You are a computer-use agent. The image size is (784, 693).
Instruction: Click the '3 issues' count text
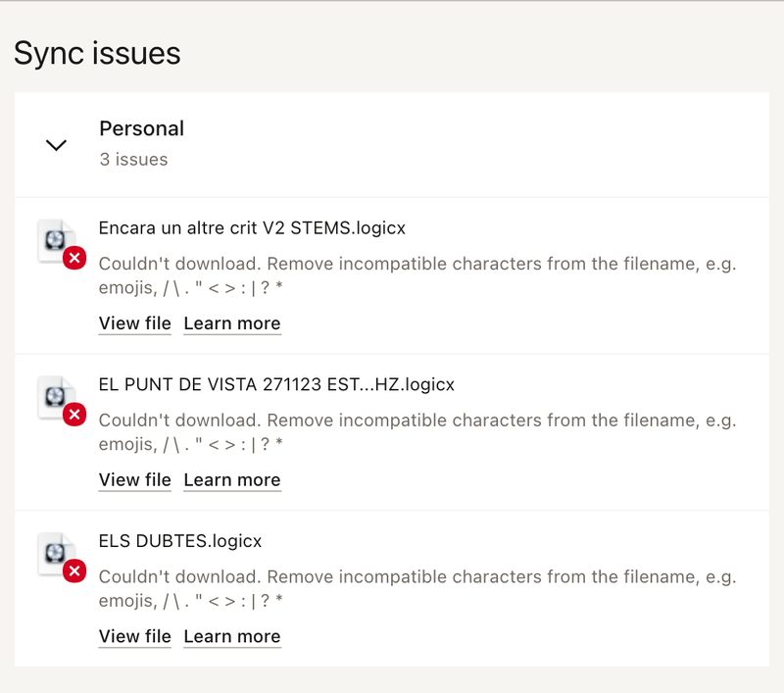click(133, 160)
